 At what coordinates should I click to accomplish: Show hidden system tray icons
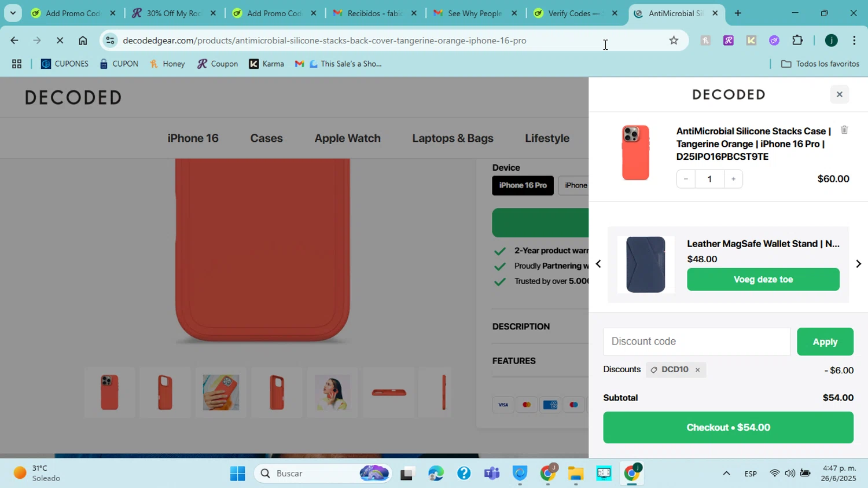point(726,474)
